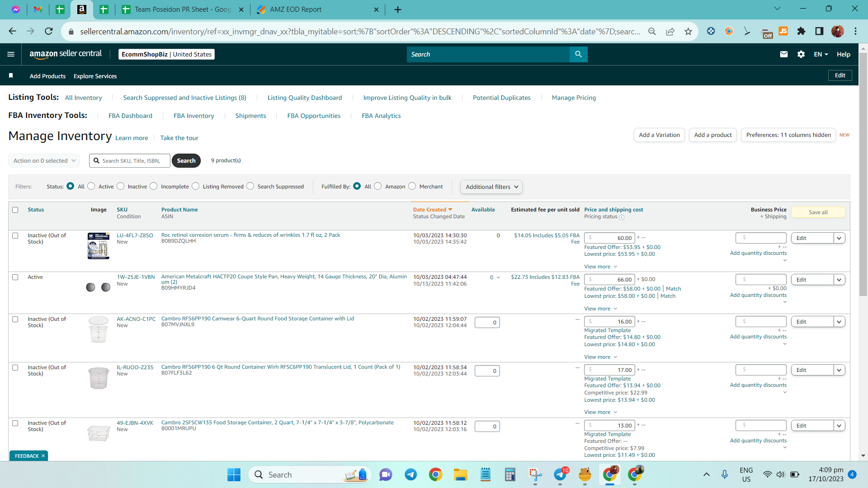Expand View more for the Roc retinol listing
868x488 pixels.
tap(600, 267)
